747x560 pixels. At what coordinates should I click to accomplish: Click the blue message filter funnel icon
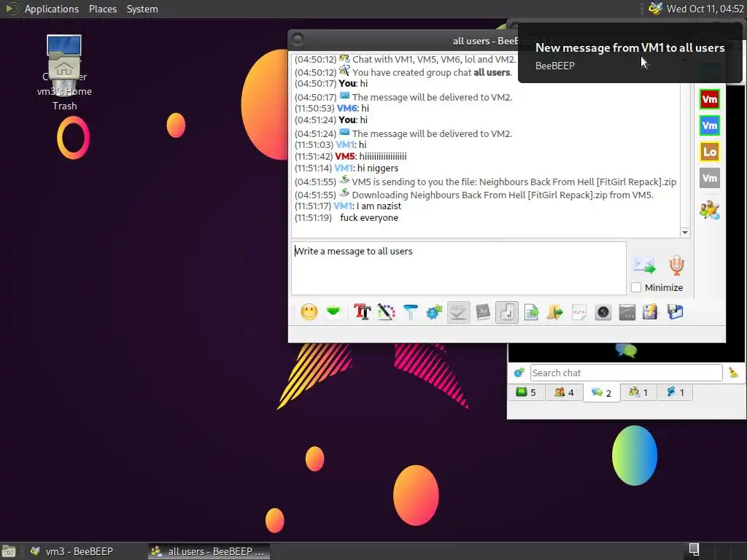[410, 312]
